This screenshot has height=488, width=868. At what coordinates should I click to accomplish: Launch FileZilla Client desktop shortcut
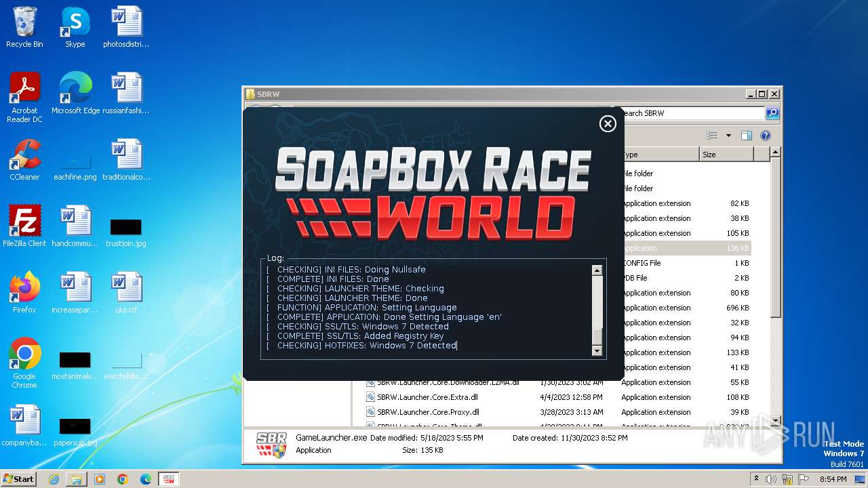click(x=24, y=227)
